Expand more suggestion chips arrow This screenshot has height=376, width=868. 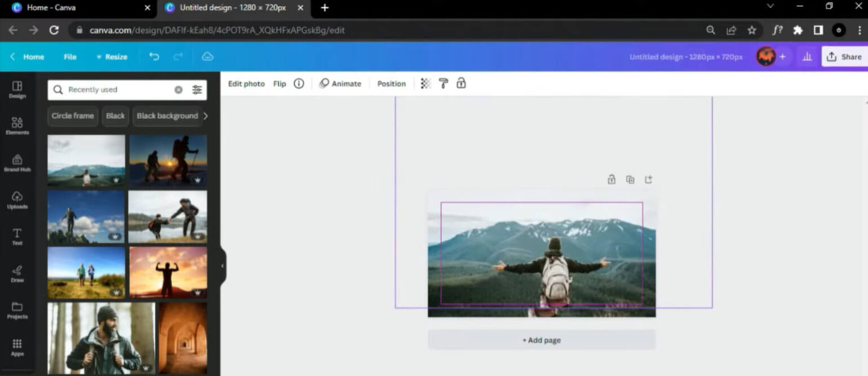point(205,116)
